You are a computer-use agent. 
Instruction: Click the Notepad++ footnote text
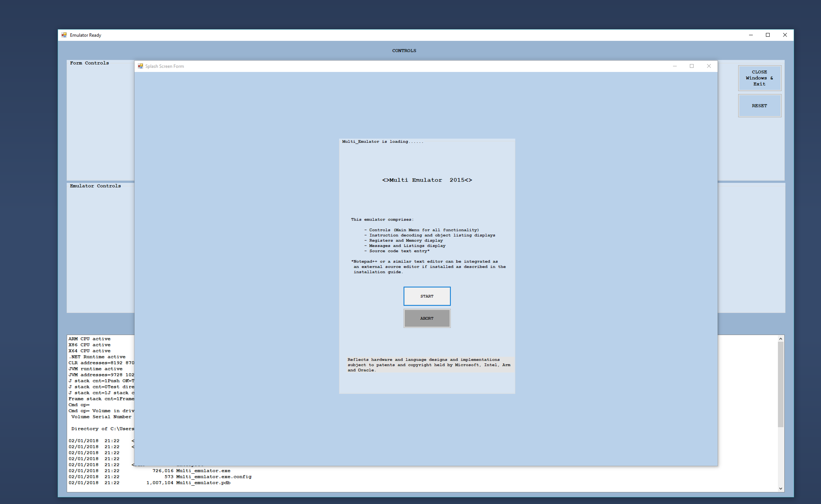click(x=428, y=267)
